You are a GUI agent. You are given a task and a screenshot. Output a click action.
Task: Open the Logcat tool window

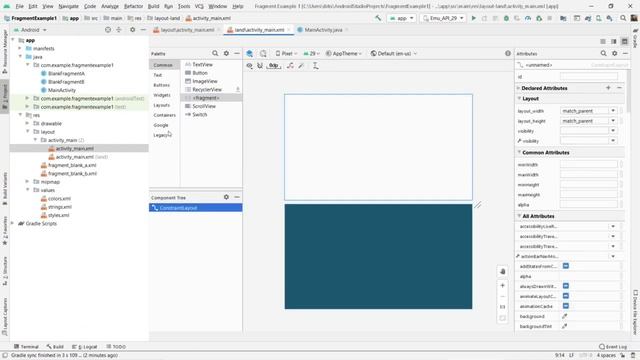click(84, 347)
